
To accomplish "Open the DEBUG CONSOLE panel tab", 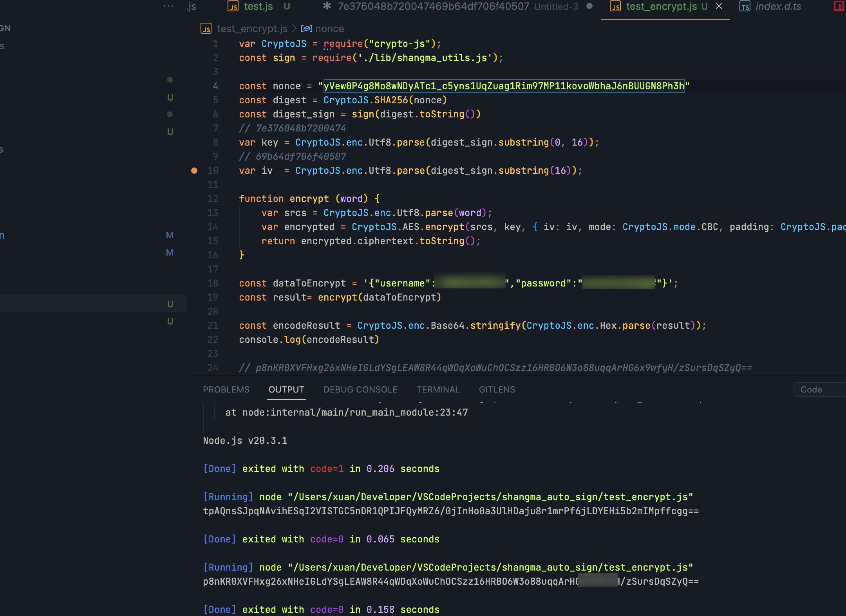I will coord(360,389).
